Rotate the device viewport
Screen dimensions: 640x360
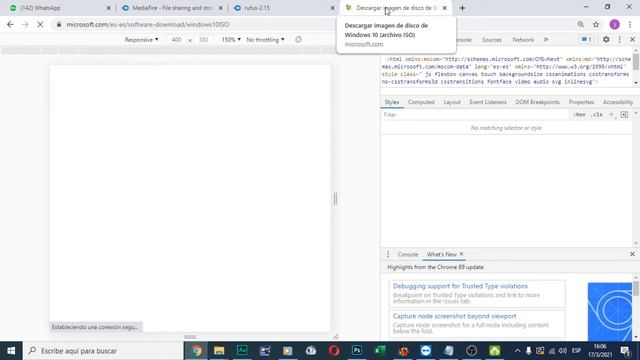pos(298,40)
